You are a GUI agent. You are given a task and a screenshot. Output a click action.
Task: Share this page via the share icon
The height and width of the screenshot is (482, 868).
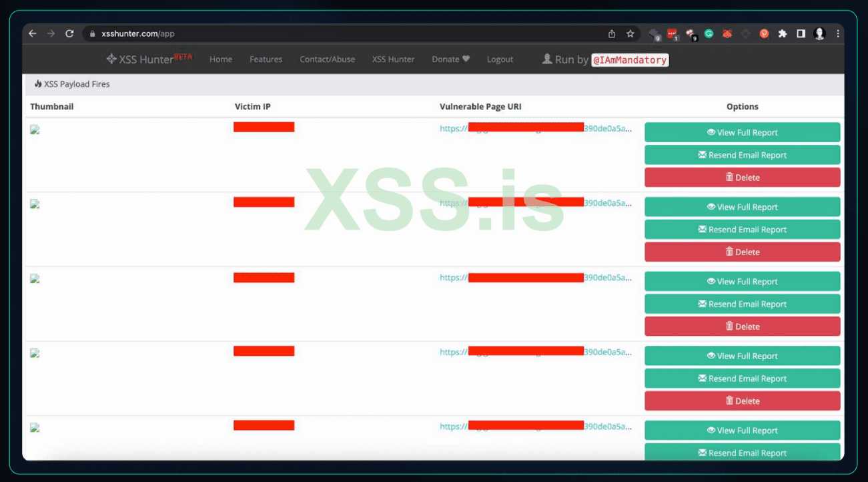pyautogui.click(x=612, y=33)
